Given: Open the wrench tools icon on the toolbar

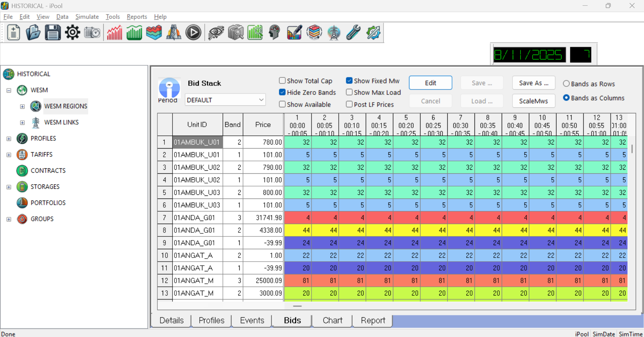Looking at the screenshot, I should tap(353, 33).
